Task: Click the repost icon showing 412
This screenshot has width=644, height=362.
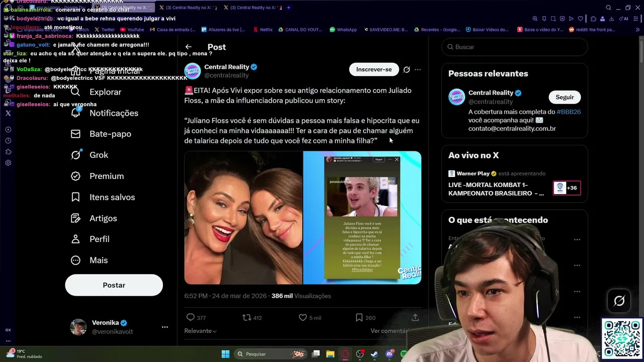Action: (247, 317)
